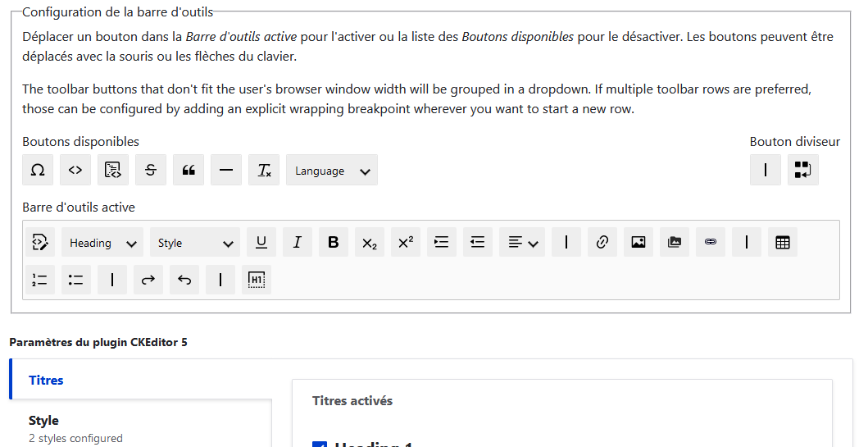
Task: Choose the strikethrough button
Action: pyautogui.click(x=151, y=170)
